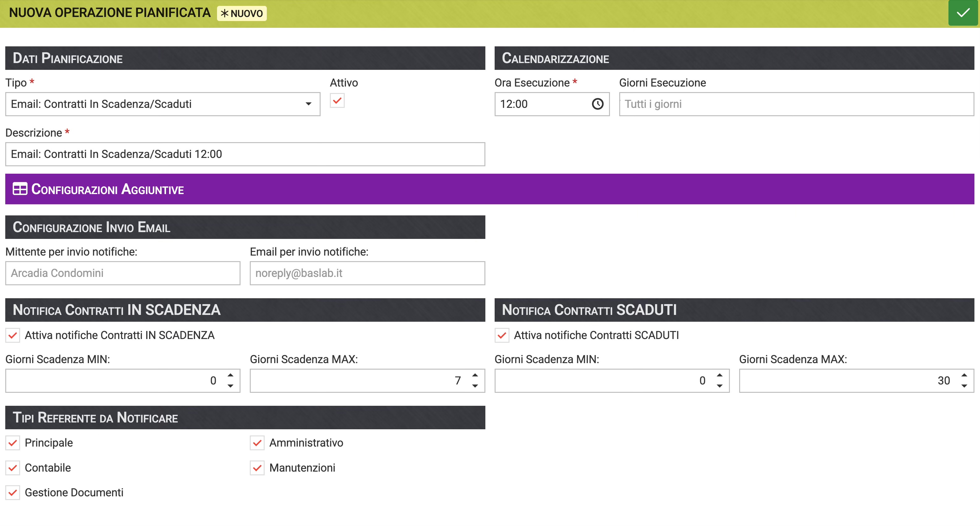The height and width of the screenshot is (526, 980).
Task: Click the Email per invio notifiche field
Action: (x=367, y=273)
